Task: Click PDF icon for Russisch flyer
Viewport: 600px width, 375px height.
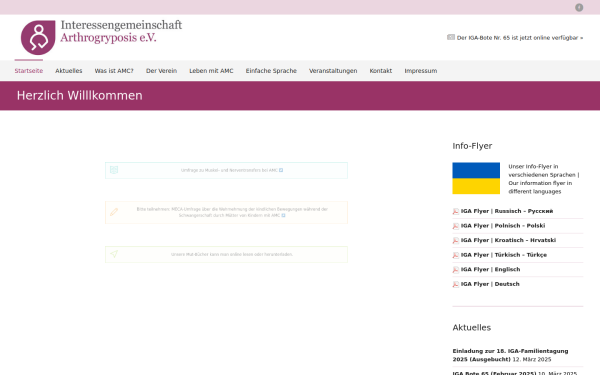Action: click(x=455, y=211)
